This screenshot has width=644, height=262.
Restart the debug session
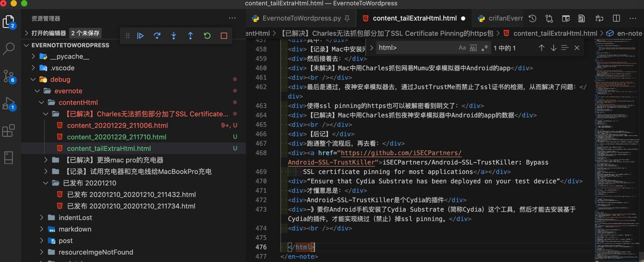[207, 36]
